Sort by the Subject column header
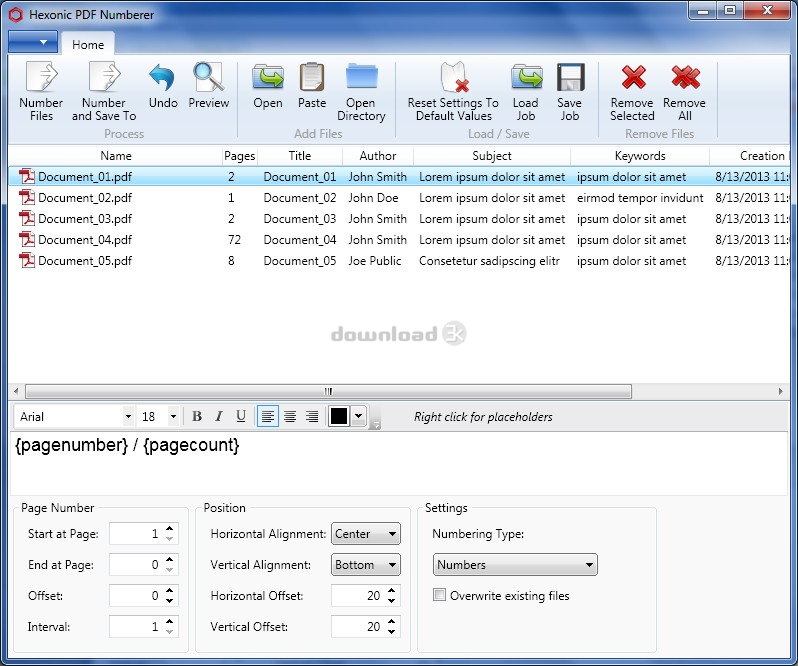 [492, 156]
